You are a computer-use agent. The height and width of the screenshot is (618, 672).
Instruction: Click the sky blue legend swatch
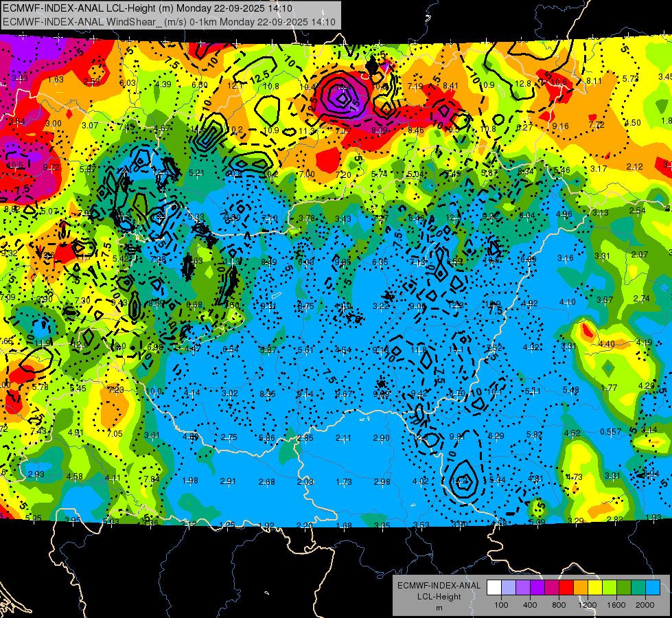click(x=653, y=588)
